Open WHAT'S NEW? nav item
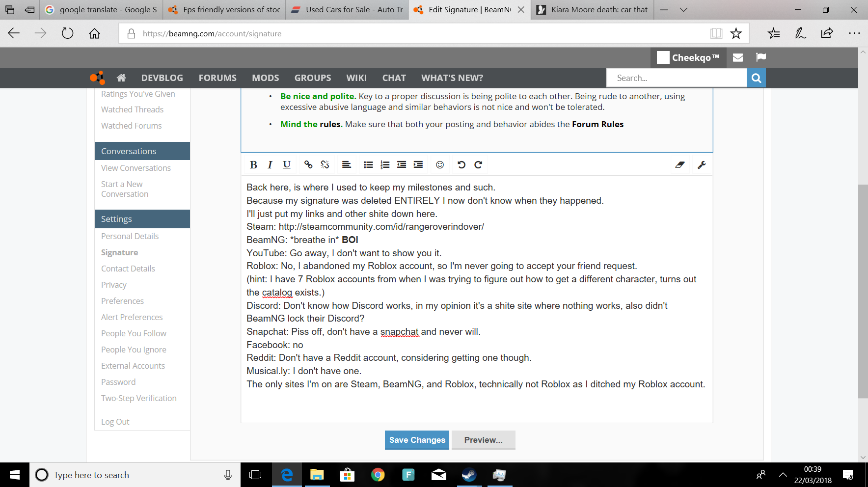868x487 pixels. point(452,78)
